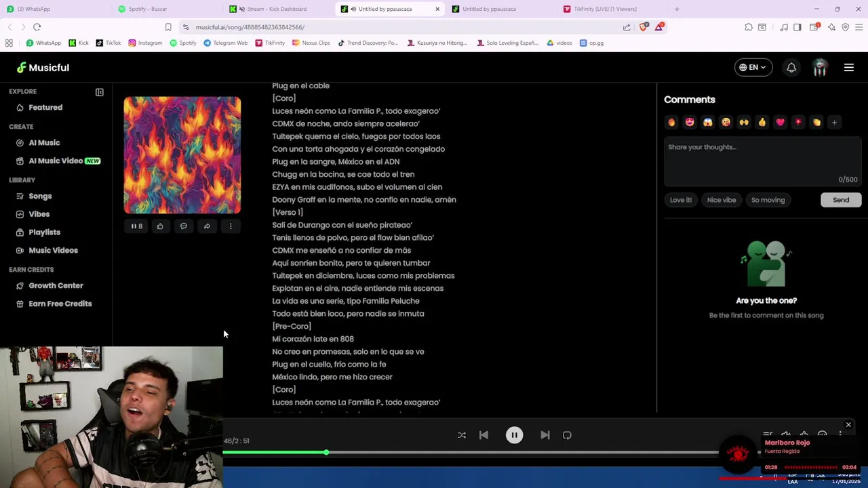Open Earn Free Credits page

pyautogui.click(x=60, y=304)
